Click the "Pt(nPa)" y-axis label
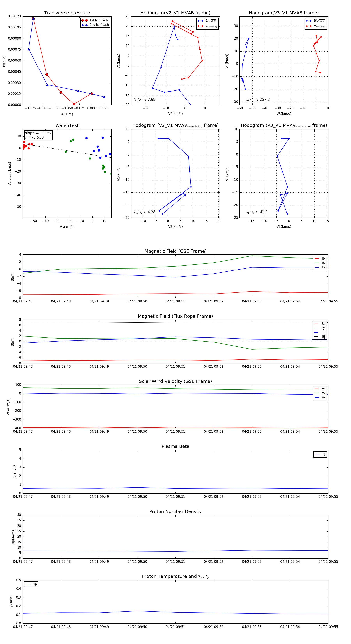351x644 pixels. point(4,61)
